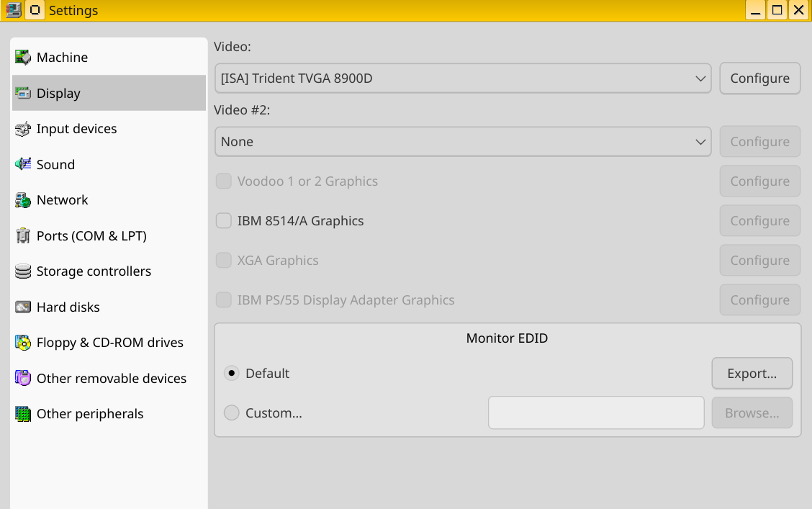Click the custom EDID file path field
Screen dimensions: 812x509
pyautogui.click(x=596, y=413)
